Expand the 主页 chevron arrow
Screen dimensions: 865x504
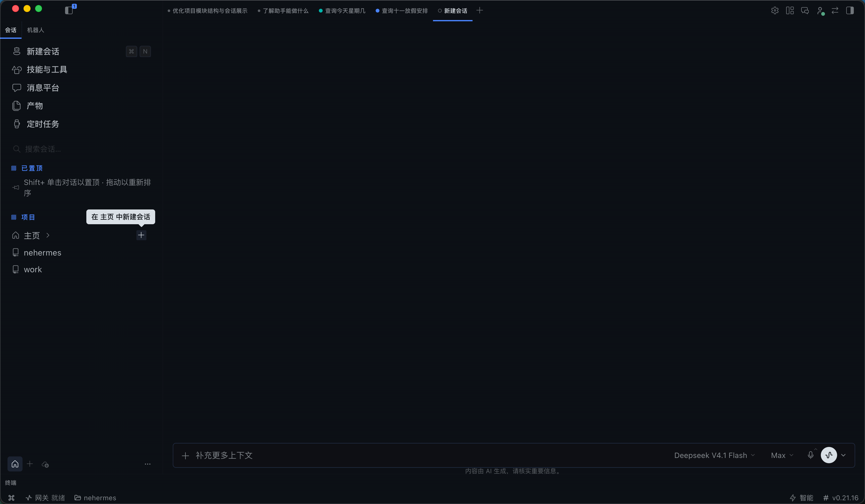[x=48, y=235]
